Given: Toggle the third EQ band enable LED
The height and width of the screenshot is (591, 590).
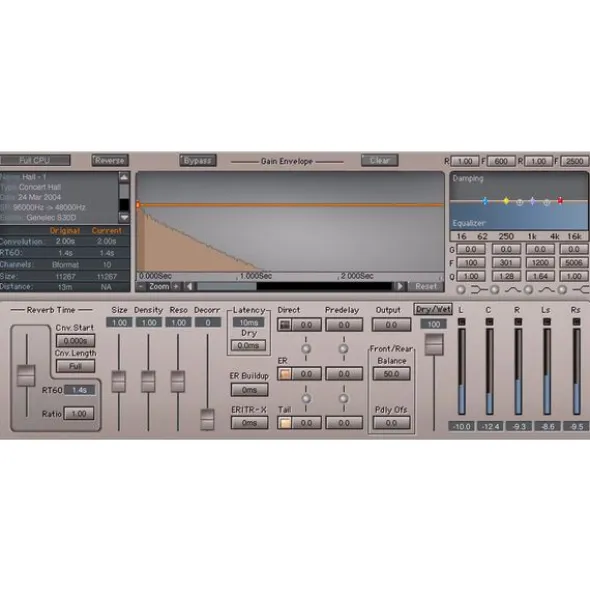Looking at the screenshot, I should pyautogui.click(x=529, y=290).
